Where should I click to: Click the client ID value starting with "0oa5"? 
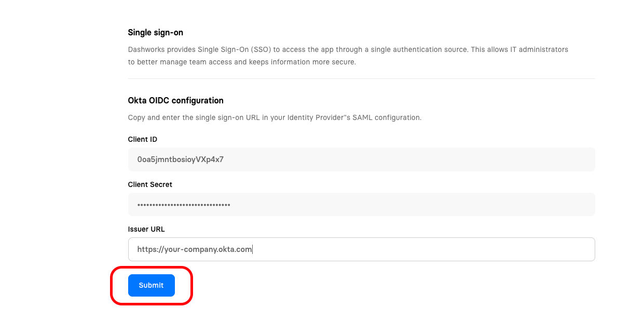coord(180,159)
